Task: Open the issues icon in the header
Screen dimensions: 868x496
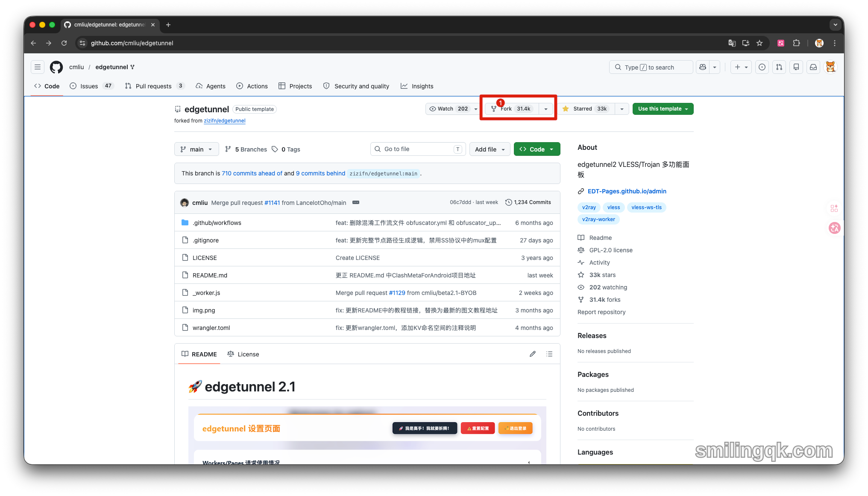Action: (762, 67)
